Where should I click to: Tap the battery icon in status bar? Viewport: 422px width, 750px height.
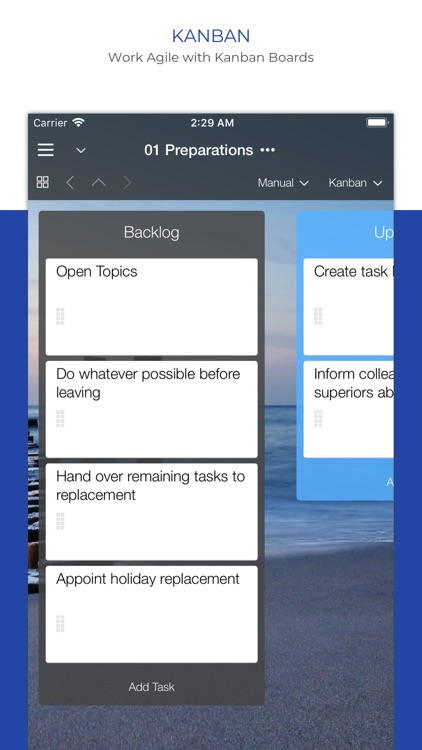(x=378, y=123)
